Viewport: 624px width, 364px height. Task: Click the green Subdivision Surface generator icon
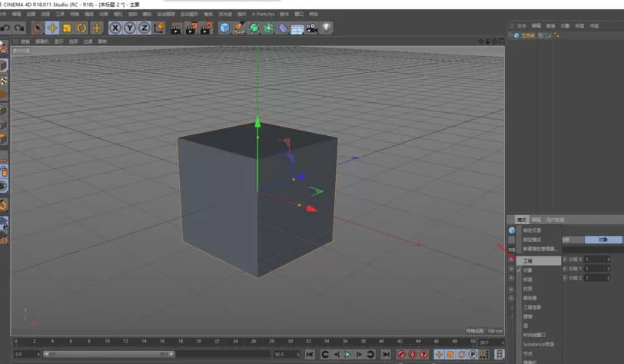[x=254, y=28]
